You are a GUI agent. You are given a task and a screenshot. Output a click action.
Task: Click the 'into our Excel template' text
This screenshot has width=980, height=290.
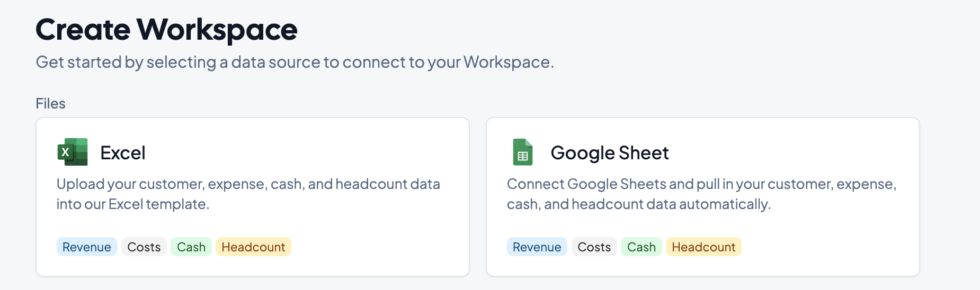click(133, 204)
